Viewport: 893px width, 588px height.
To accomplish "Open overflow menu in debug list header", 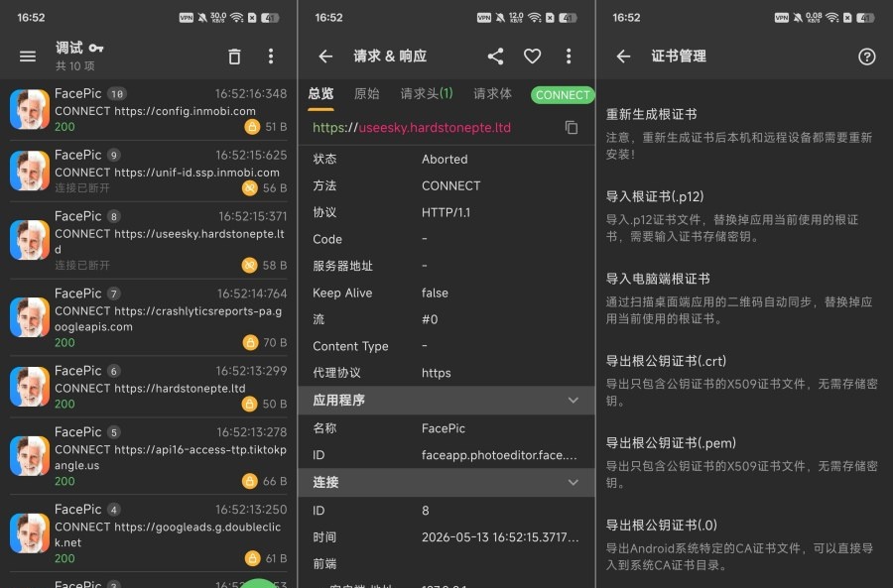I will coord(271,56).
